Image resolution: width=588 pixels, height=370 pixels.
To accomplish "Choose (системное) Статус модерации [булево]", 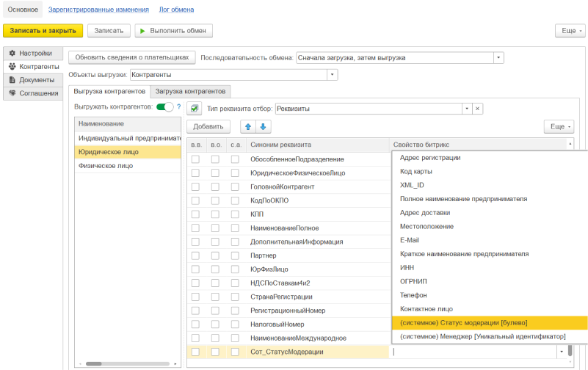I will click(490, 323).
